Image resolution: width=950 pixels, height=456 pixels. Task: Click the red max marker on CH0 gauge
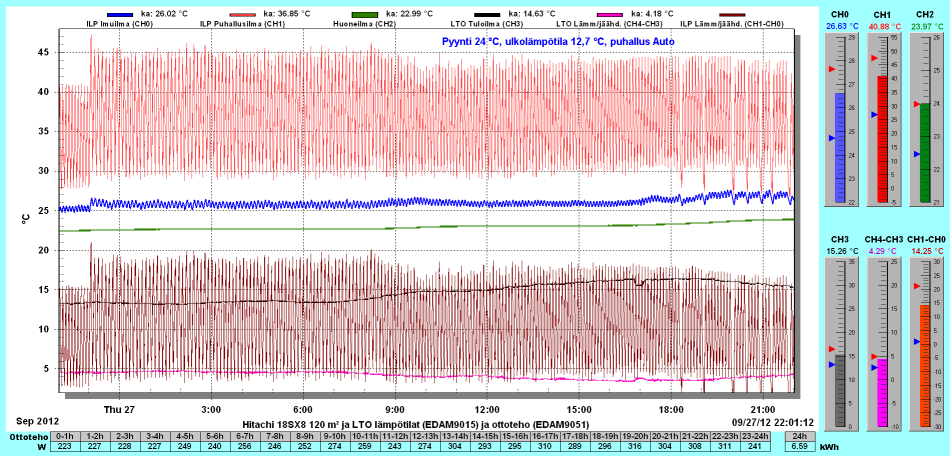click(829, 69)
